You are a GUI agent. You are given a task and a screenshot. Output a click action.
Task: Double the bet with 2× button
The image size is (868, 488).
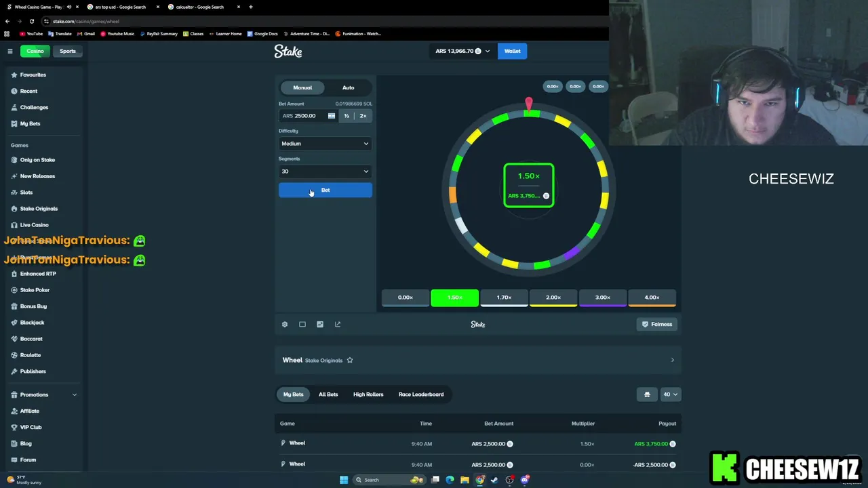tap(363, 116)
